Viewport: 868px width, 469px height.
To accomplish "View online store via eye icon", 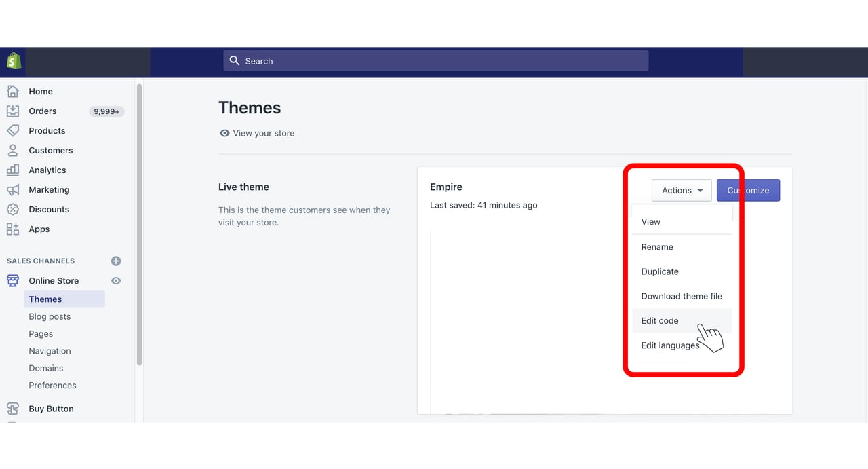I will 116,280.
